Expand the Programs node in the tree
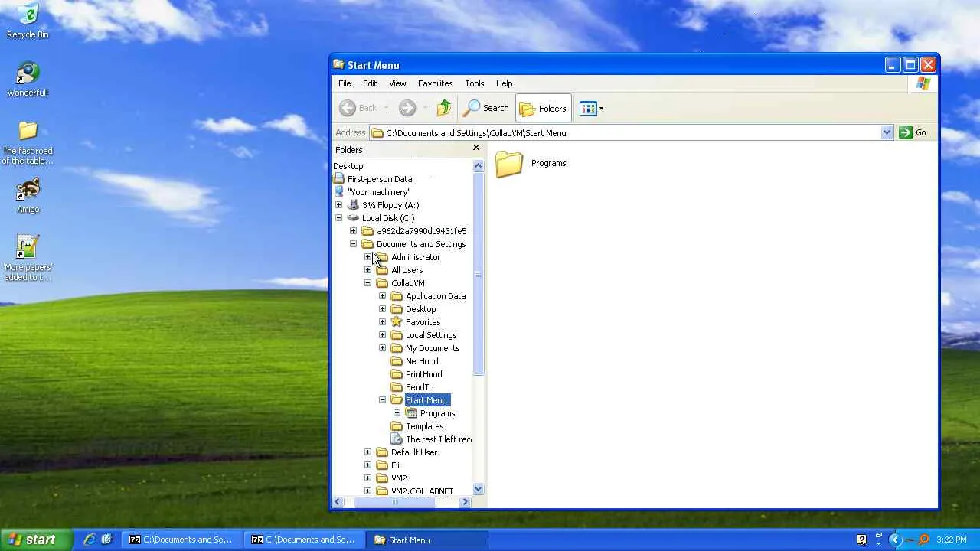The image size is (980, 551). (397, 413)
